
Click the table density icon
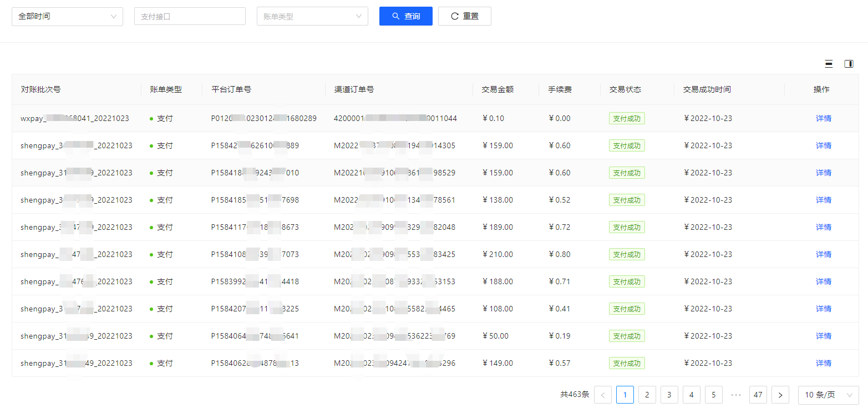coord(829,64)
